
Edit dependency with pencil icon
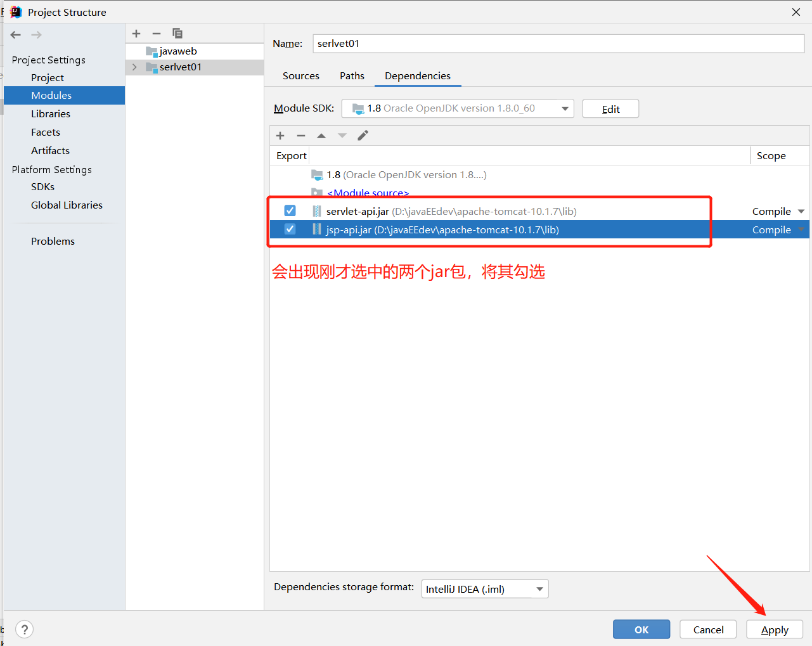coord(363,136)
